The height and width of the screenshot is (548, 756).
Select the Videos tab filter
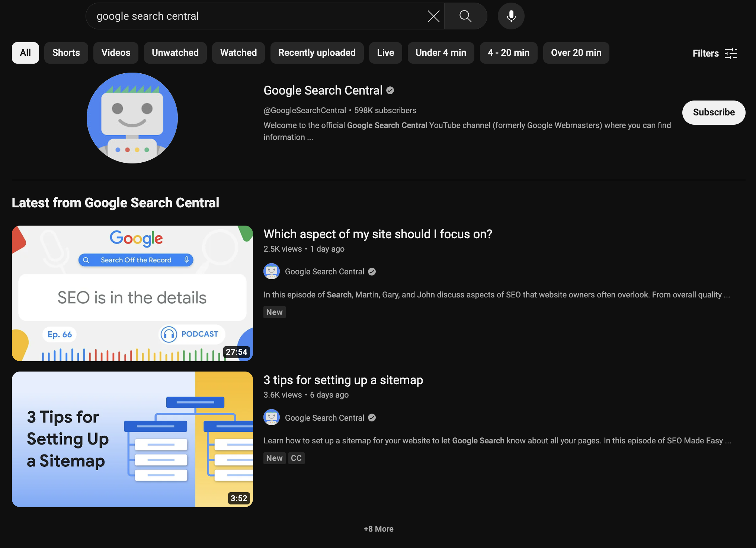click(x=115, y=52)
